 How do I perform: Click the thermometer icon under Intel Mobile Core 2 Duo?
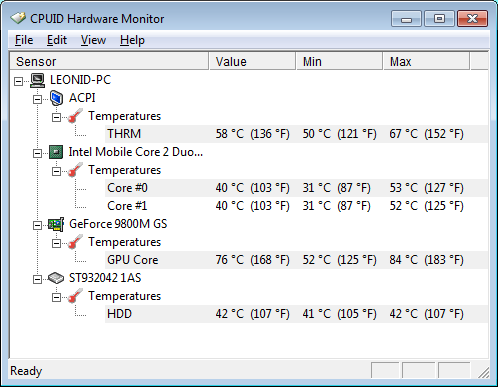click(x=75, y=170)
